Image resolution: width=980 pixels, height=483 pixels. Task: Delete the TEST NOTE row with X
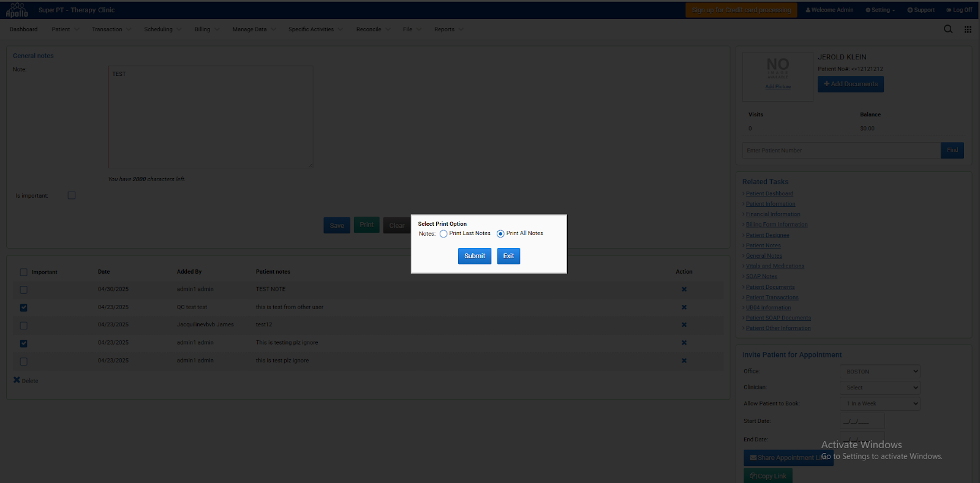coord(684,290)
